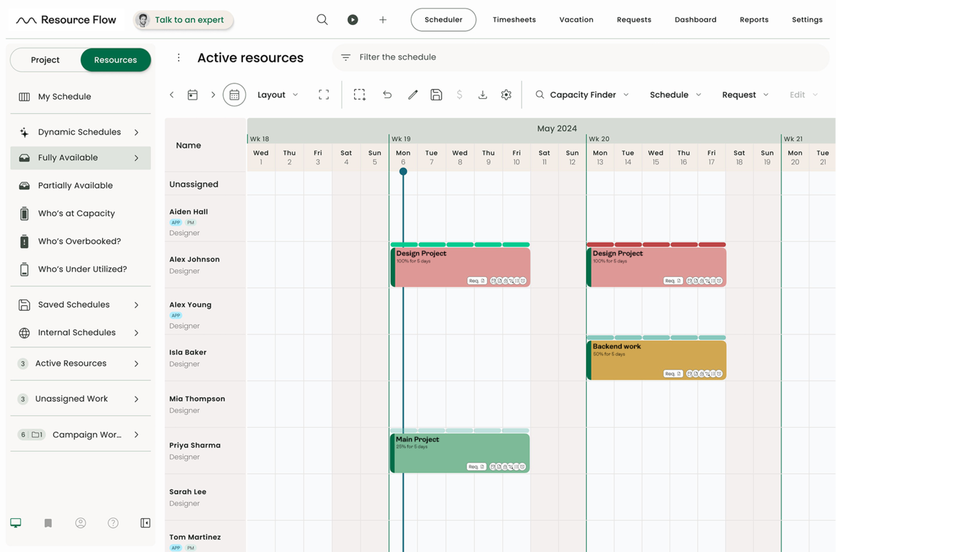The width and height of the screenshot is (980, 552).
Task: Click the search magnifier icon in header
Action: coord(322,20)
